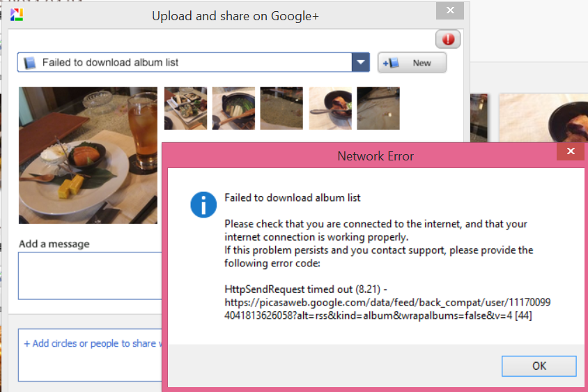Select the pot with vegetables thumbnail
The image size is (588, 392).
233,109
